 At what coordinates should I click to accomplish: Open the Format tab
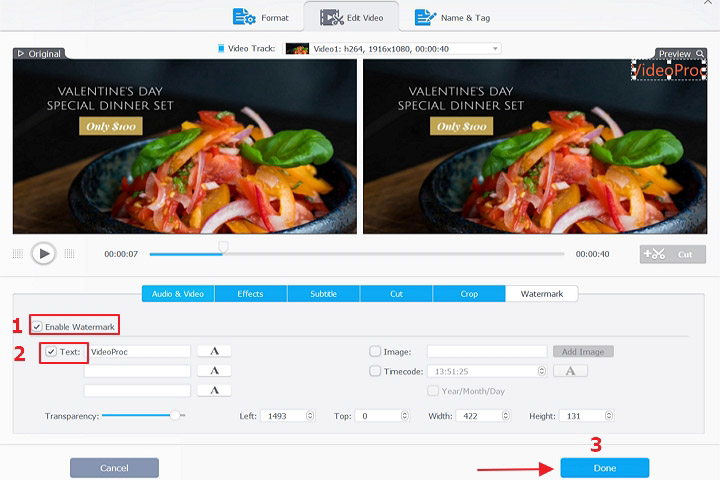click(260, 17)
